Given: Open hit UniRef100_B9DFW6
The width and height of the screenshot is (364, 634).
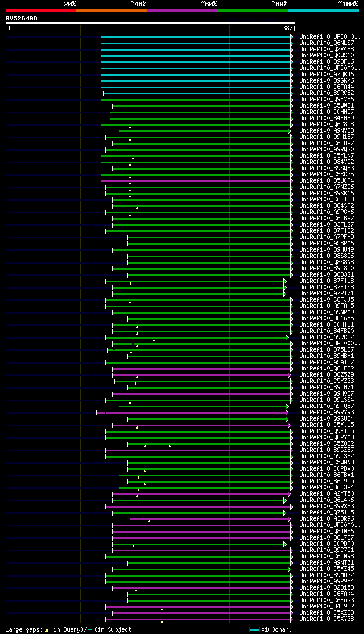Looking at the screenshot, I should tap(327, 62).
